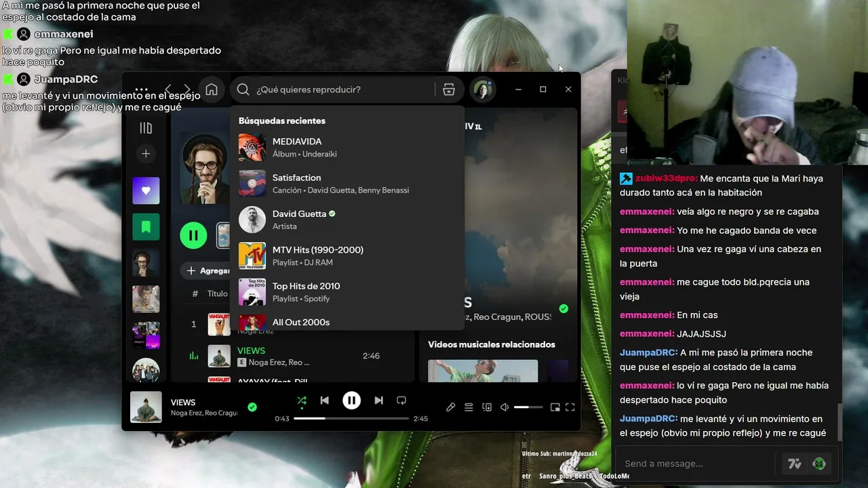Open the related music video thumbnail

pyautogui.click(x=483, y=371)
